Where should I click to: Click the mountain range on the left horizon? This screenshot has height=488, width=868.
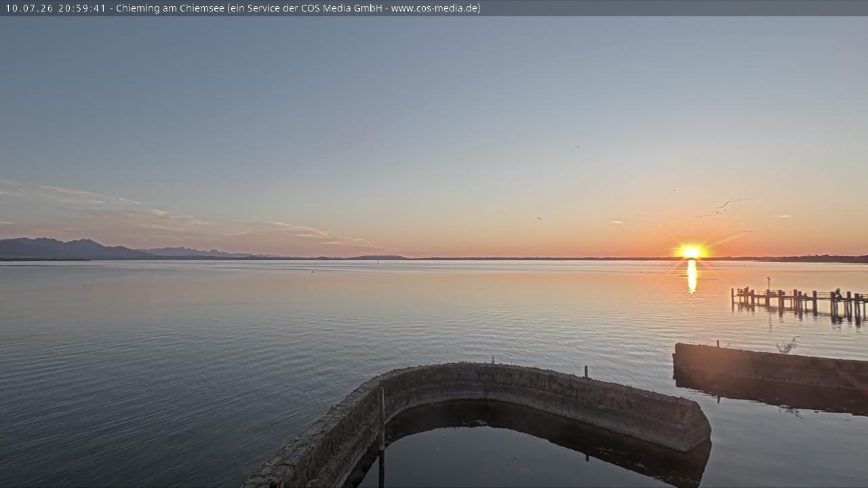102,249
